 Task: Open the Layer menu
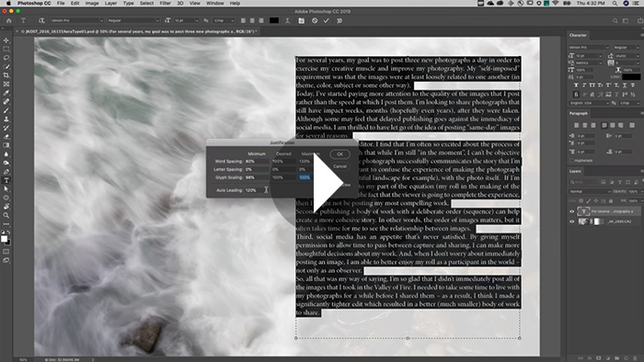[110, 4]
